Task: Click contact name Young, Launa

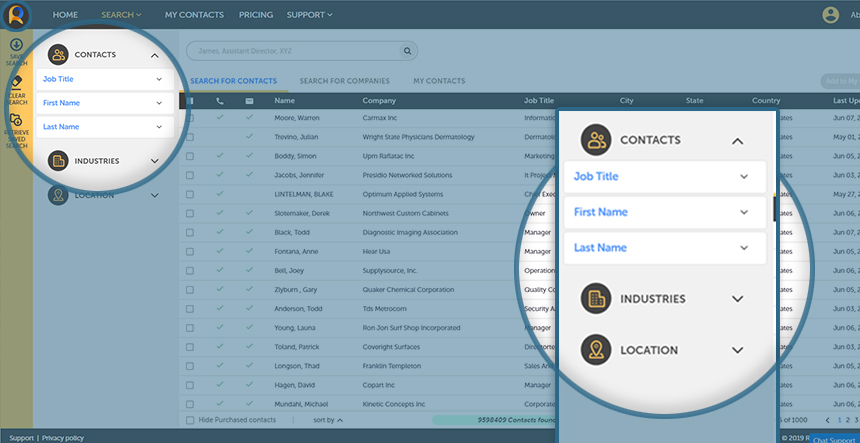Action: pyautogui.click(x=296, y=328)
